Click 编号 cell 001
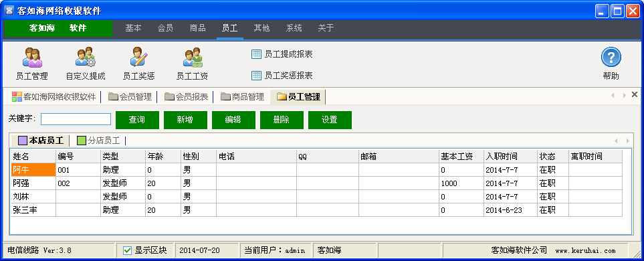 point(78,170)
